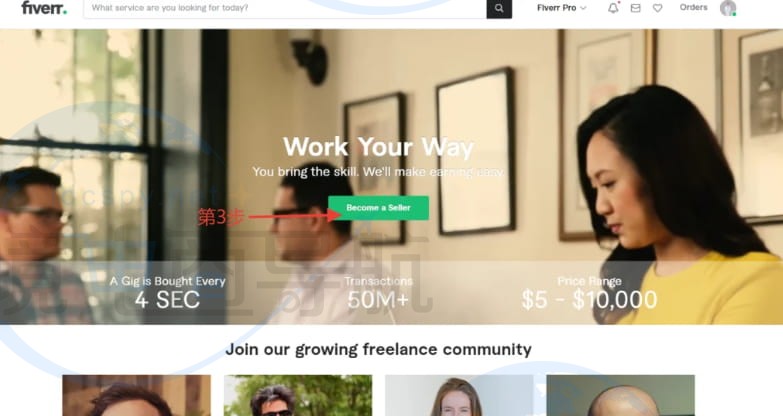This screenshot has width=783, height=416.
Task: Click A Gig is Bought Every 4 SEC
Action: 168,293
